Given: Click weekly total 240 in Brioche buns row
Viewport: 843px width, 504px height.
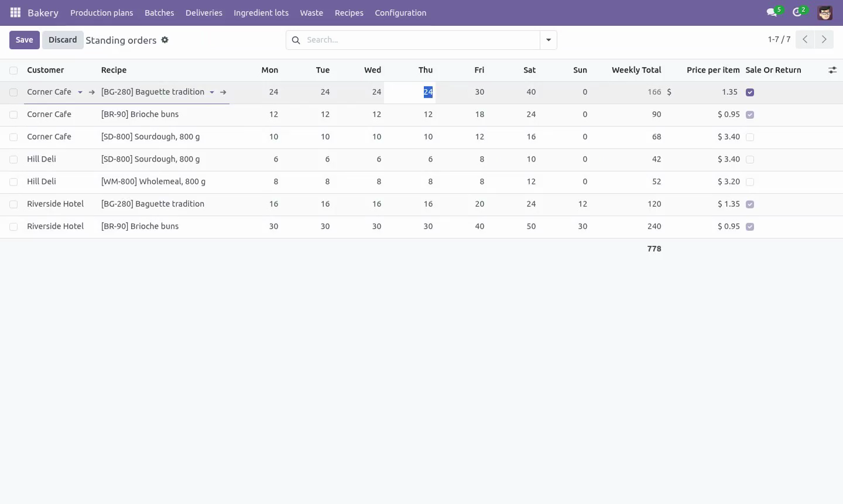Looking at the screenshot, I should (x=654, y=227).
